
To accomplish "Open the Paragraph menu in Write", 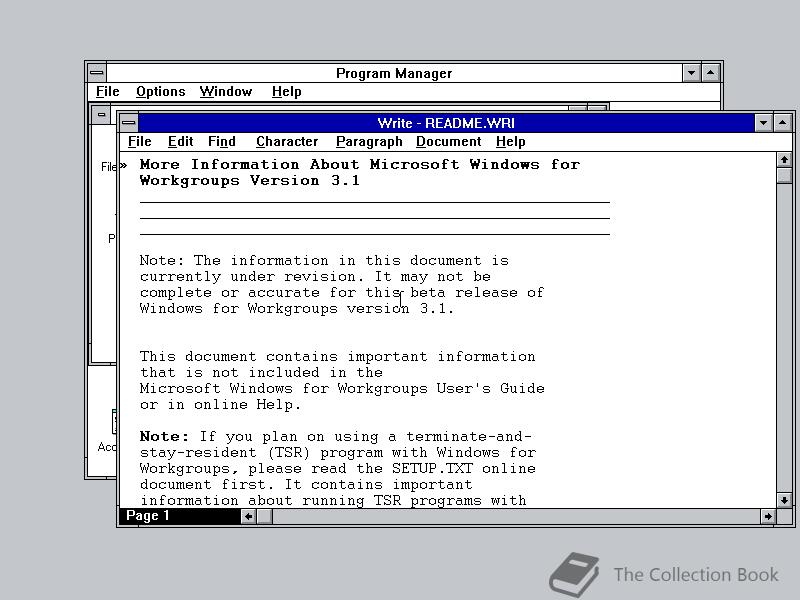I will (369, 142).
